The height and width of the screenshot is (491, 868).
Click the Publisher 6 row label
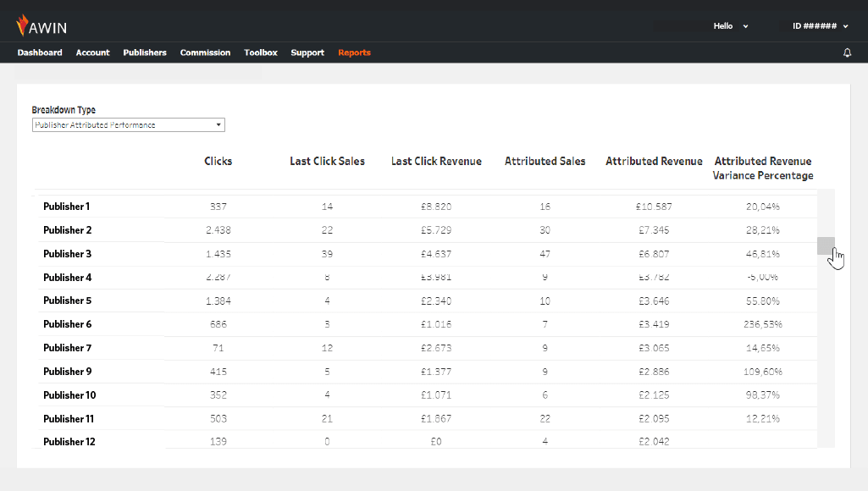67,324
